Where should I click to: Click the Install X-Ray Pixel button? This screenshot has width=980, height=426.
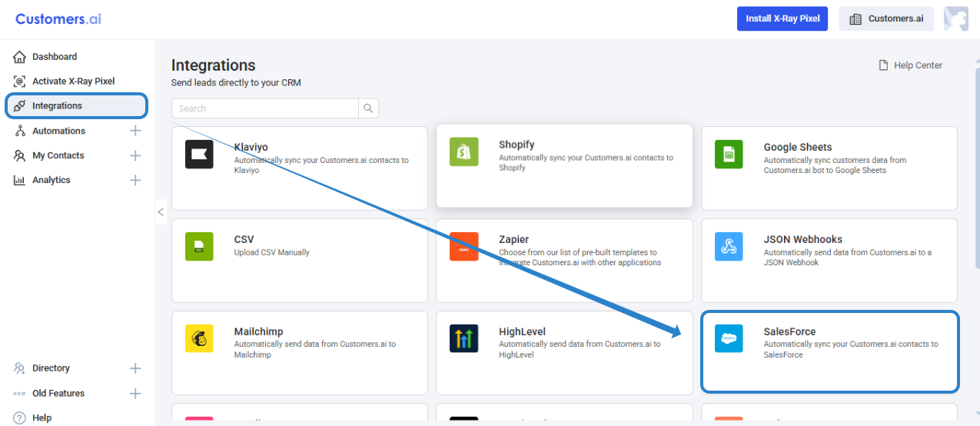[x=782, y=18]
